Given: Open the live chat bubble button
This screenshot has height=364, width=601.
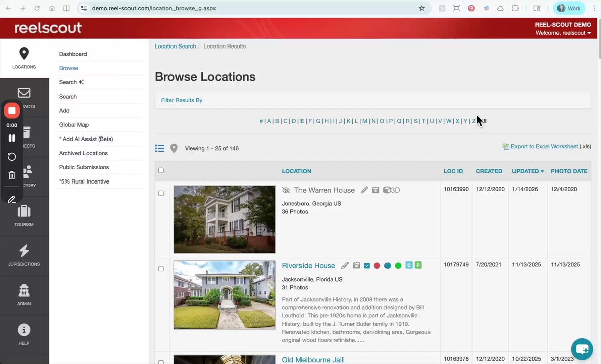Looking at the screenshot, I should [x=582, y=349].
